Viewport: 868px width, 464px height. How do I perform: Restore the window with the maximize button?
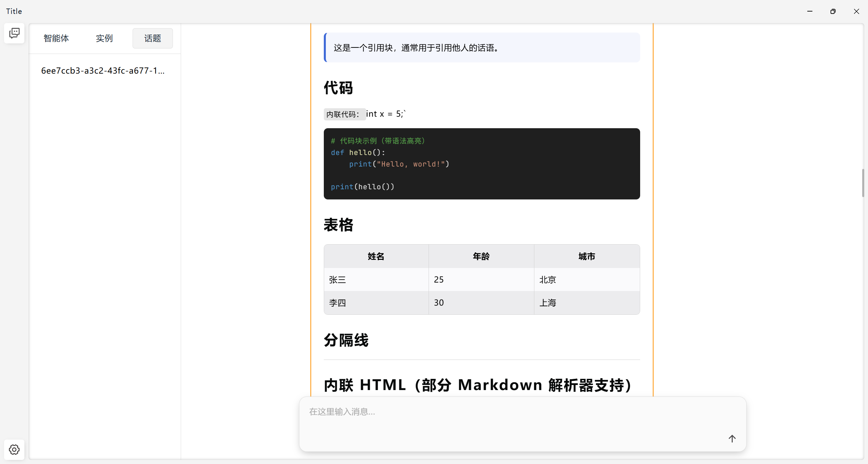click(x=833, y=11)
